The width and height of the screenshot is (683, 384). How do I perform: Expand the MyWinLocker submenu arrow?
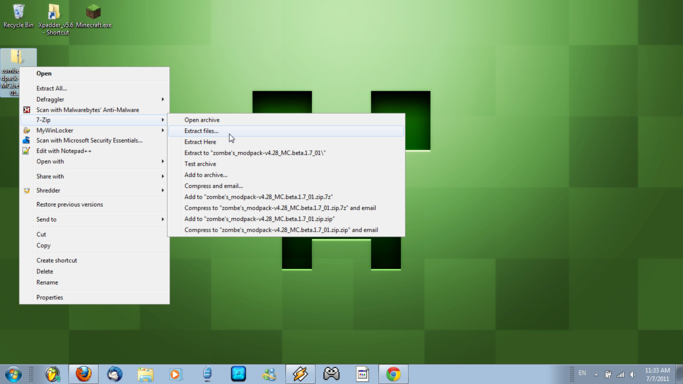(x=162, y=130)
